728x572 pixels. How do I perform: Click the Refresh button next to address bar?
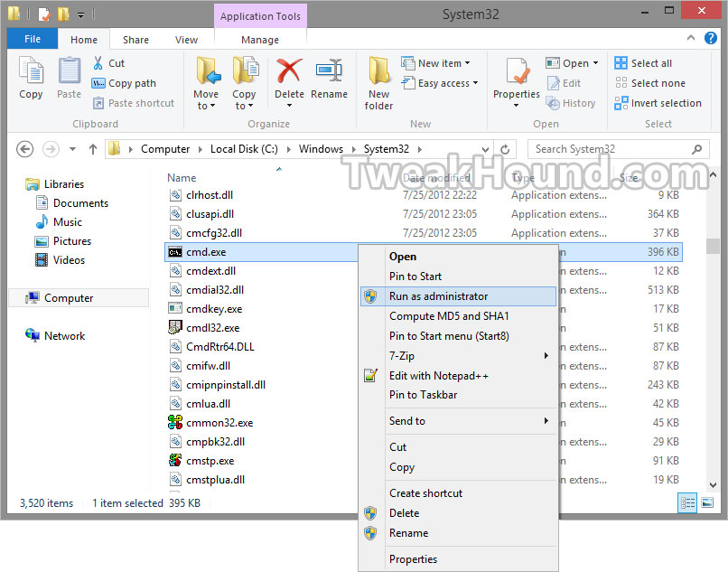click(505, 149)
